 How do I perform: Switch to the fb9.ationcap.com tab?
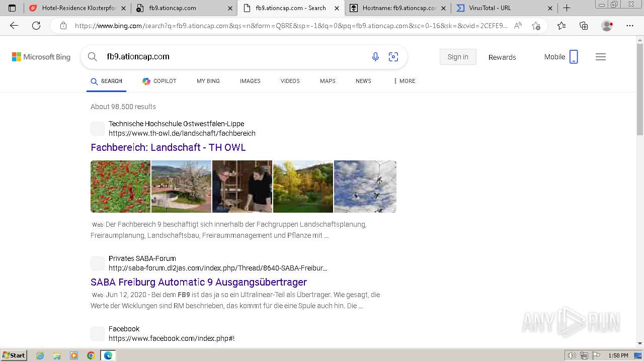coord(184,8)
